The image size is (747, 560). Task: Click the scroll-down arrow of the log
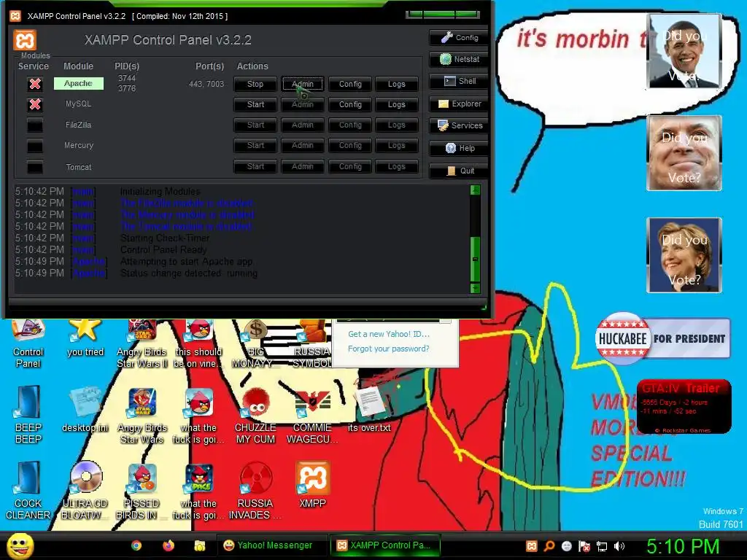point(475,288)
